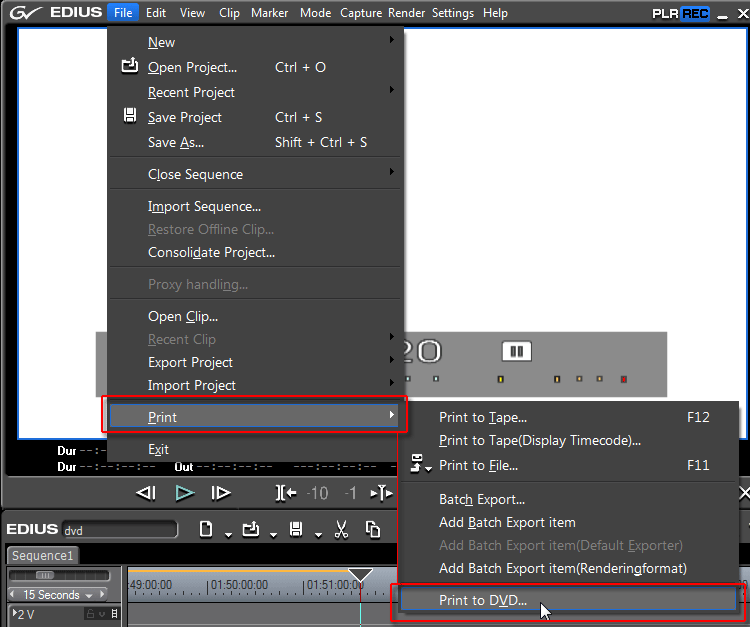Expand the Import Project submenu
Viewport: 750px width, 627px height.
click(x=254, y=385)
